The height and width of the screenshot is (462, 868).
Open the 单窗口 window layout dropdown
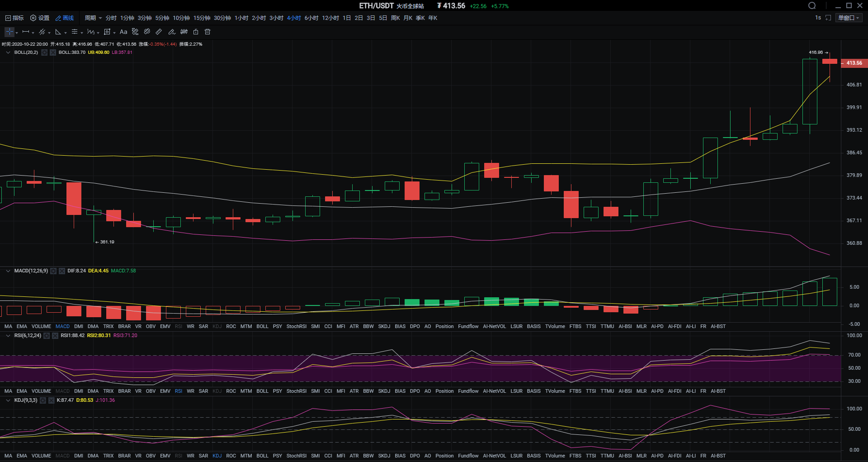849,18
